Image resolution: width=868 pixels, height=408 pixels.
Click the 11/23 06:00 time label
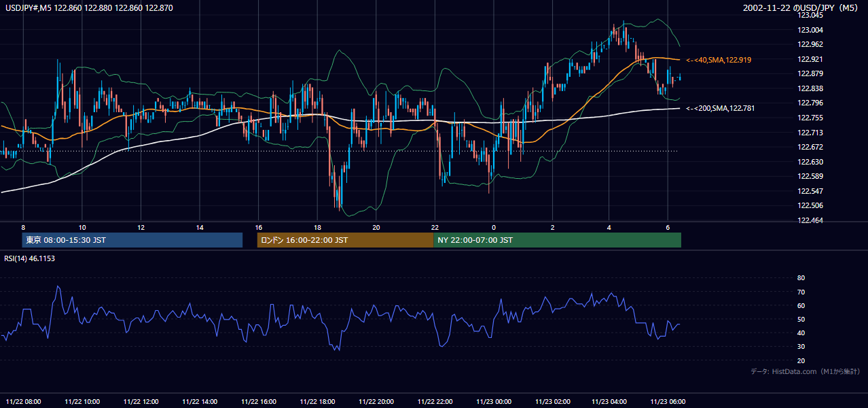click(x=668, y=402)
